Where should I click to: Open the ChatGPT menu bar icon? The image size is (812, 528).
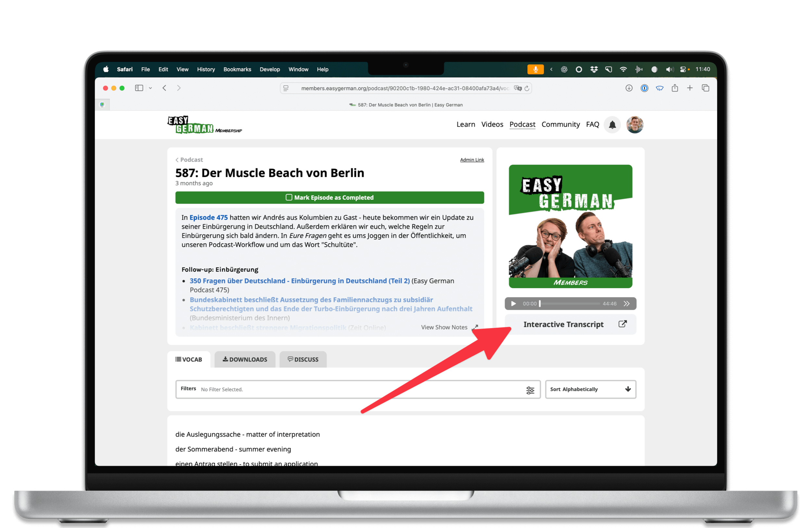[x=564, y=69]
